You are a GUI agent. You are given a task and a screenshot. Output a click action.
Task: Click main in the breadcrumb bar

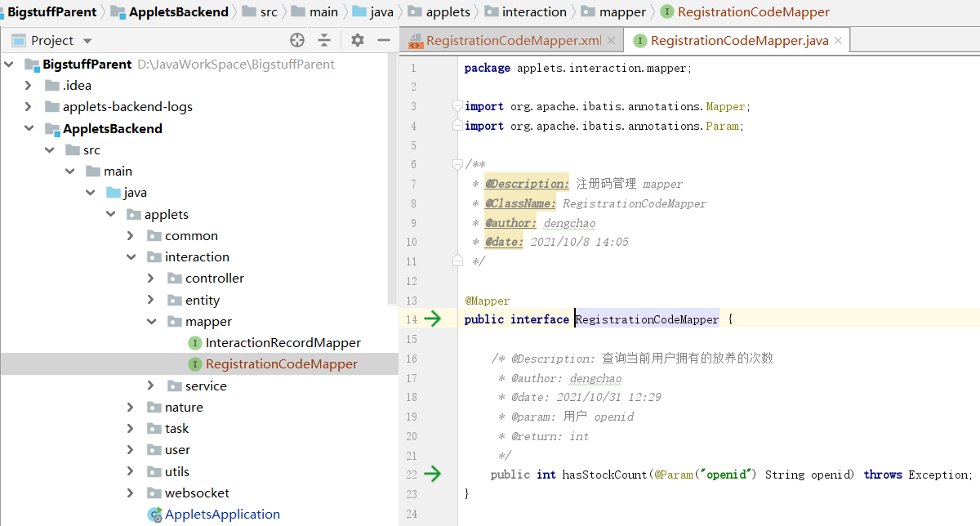pyautogui.click(x=323, y=11)
